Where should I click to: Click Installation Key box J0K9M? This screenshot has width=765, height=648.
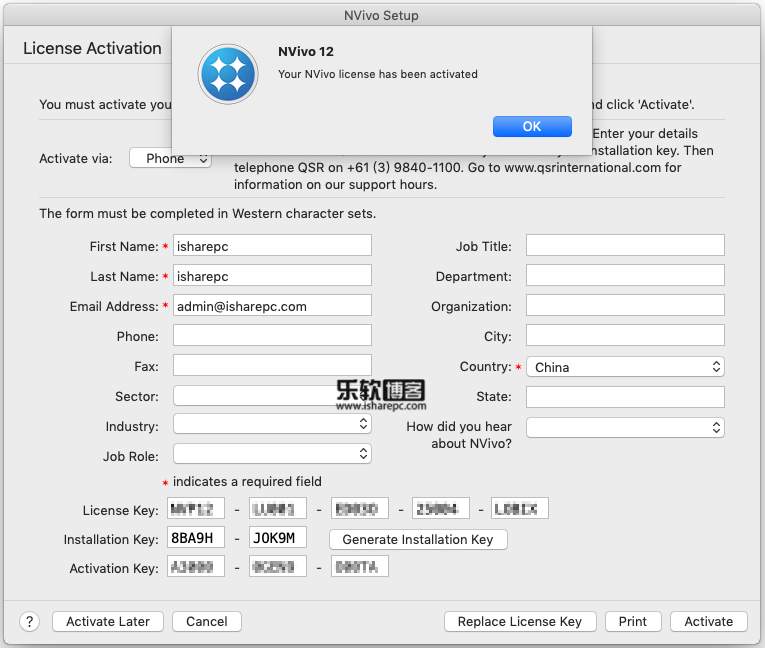point(278,538)
